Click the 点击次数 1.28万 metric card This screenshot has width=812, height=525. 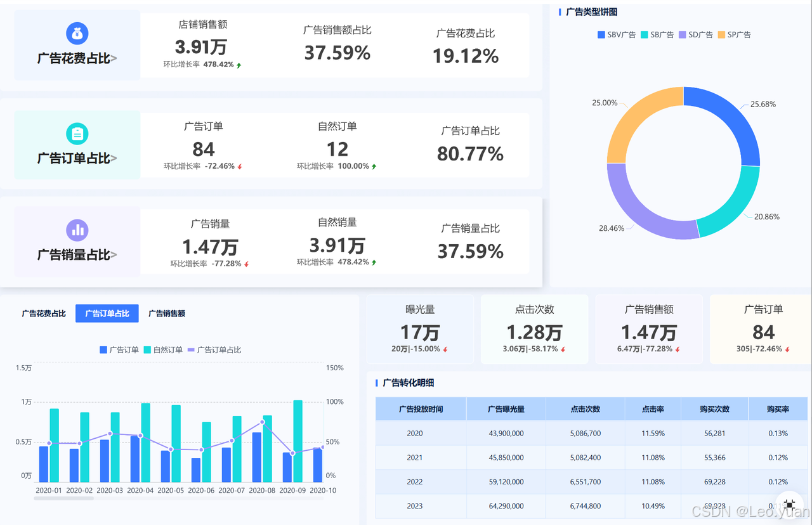click(534, 329)
